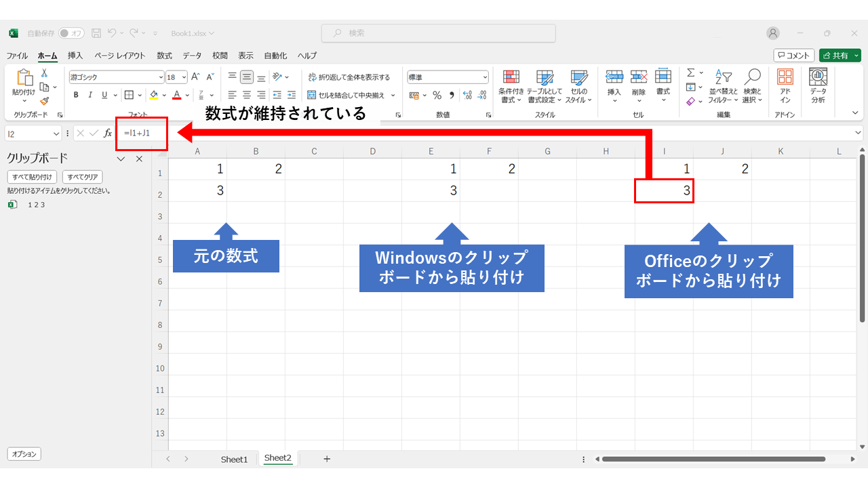Viewport: 868px width, 488px height.
Task: Click the percent style icon
Action: (437, 95)
